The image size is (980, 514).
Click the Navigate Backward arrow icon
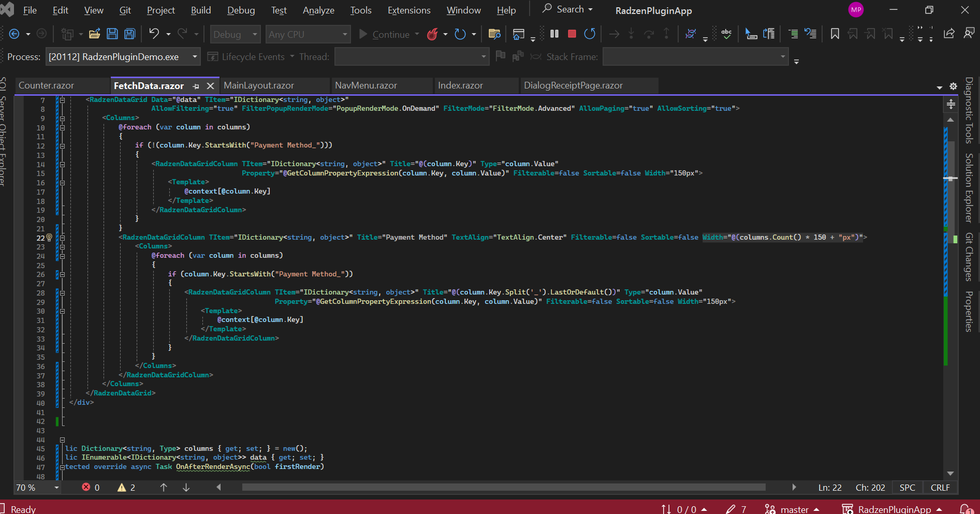tap(14, 34)
